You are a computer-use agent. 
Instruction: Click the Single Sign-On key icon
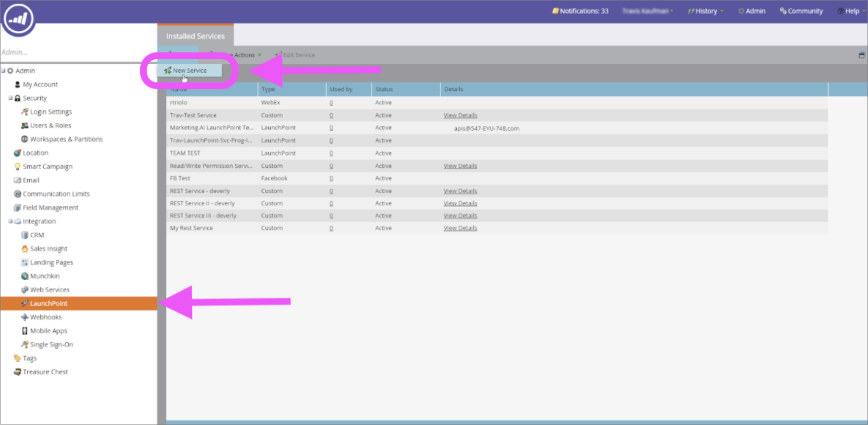coord(25,344)
